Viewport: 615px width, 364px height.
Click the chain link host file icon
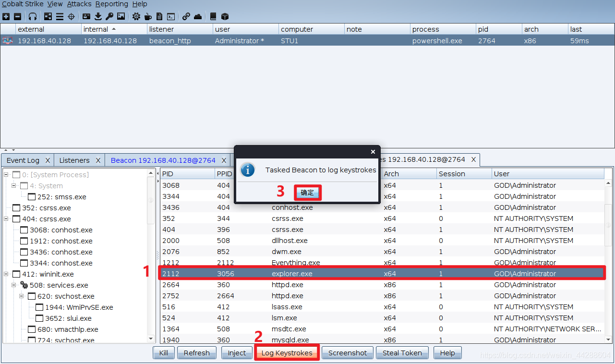coord(186,16)
